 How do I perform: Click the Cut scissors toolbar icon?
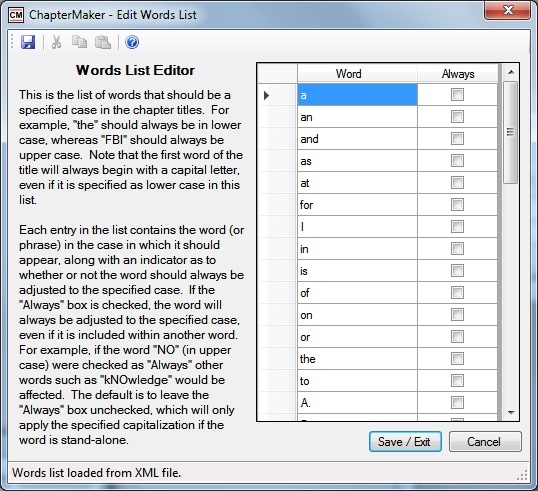57,42
